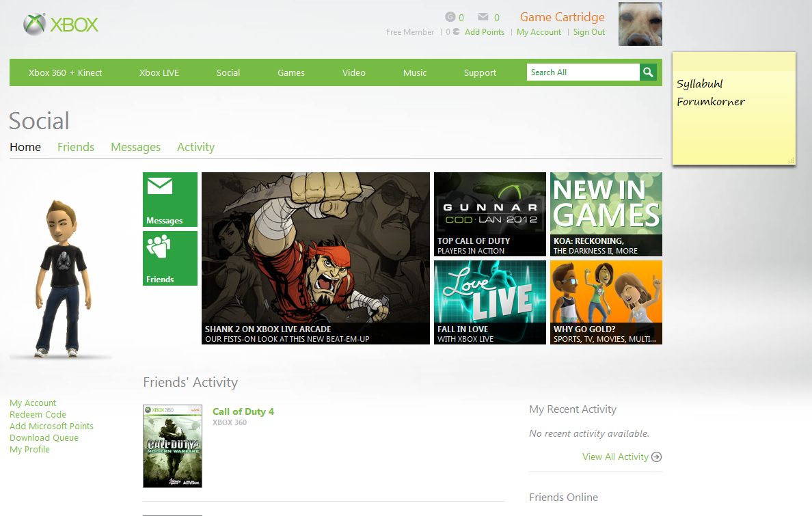Click the Friends Online heading
Viewport: 812px width, 516px height.
coord(563,497)
